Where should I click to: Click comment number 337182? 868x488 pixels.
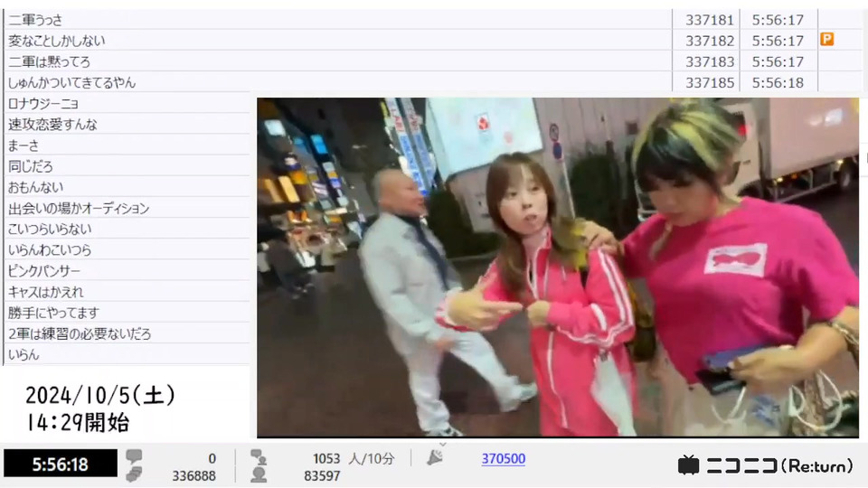710,41
